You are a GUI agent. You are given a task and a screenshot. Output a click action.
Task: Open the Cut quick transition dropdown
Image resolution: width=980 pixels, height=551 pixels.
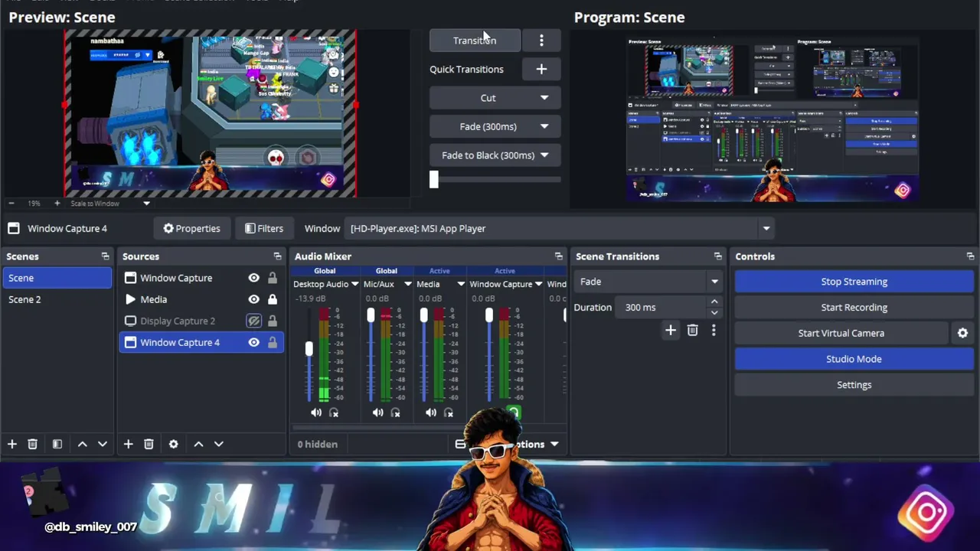(544, 98)
